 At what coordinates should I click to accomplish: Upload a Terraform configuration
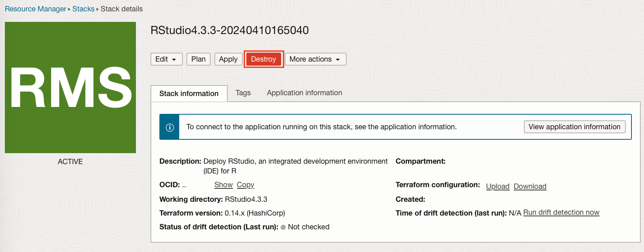[498, 186]
